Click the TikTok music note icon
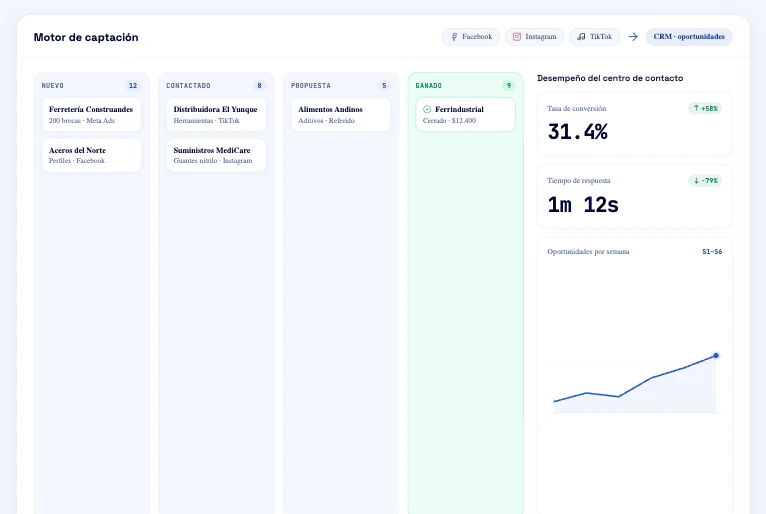 (581, 37)
